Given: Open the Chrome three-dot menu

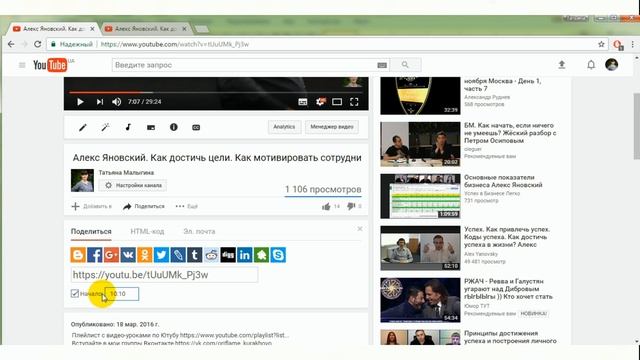Looking at the screenshot, I should point(633,44).
